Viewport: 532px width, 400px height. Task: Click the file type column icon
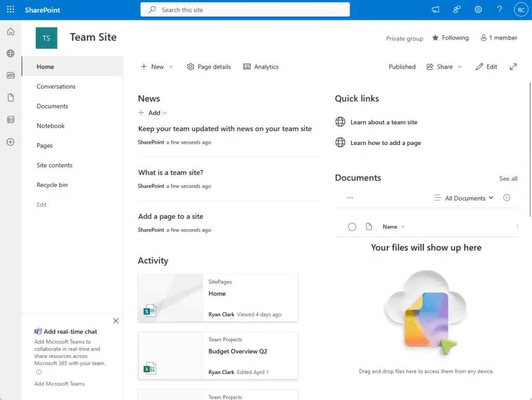[x=369, y=226]
